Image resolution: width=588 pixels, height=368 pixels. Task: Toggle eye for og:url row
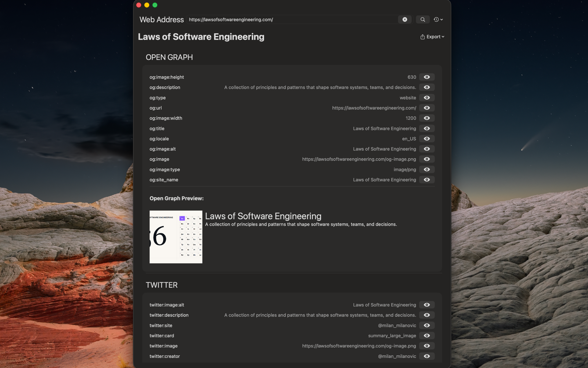427,108
